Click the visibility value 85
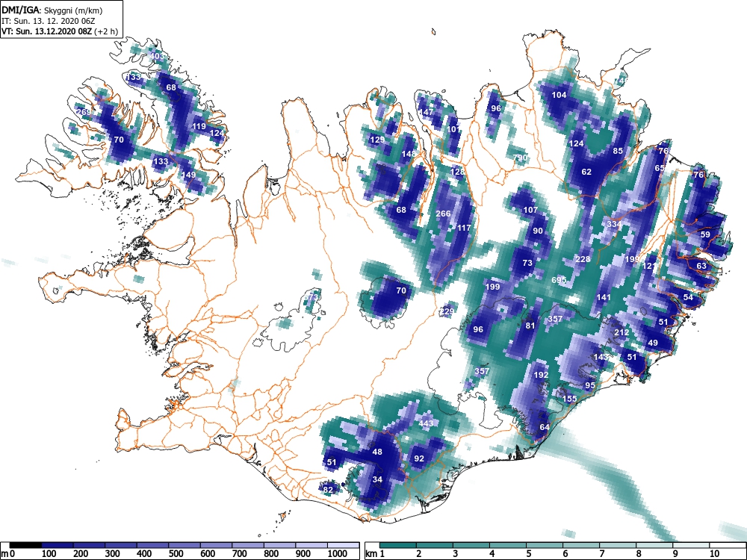 point(618,151)
